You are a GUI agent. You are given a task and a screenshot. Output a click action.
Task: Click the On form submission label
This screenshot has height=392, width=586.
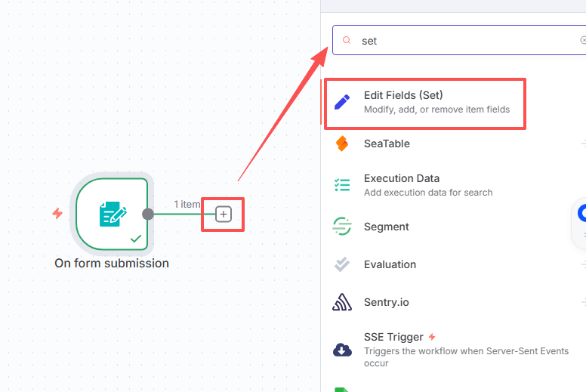[112, 263]
